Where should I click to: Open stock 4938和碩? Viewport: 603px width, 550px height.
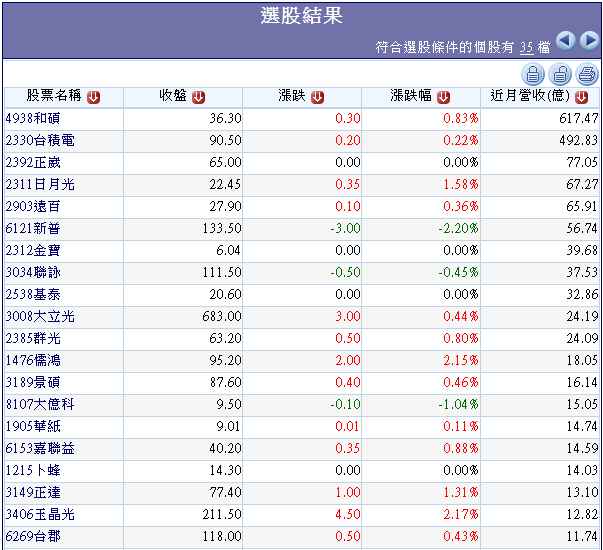point(33,118)
